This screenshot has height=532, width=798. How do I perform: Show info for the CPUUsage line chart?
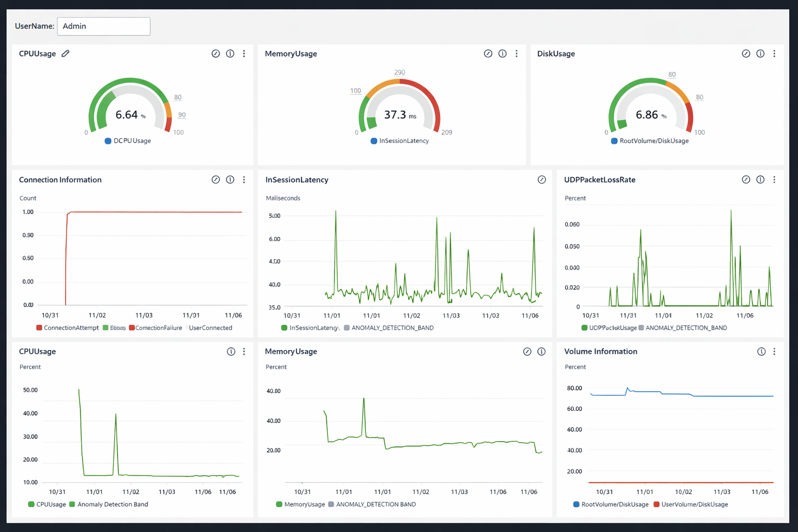pyautogui.click(x=231, y=352)
